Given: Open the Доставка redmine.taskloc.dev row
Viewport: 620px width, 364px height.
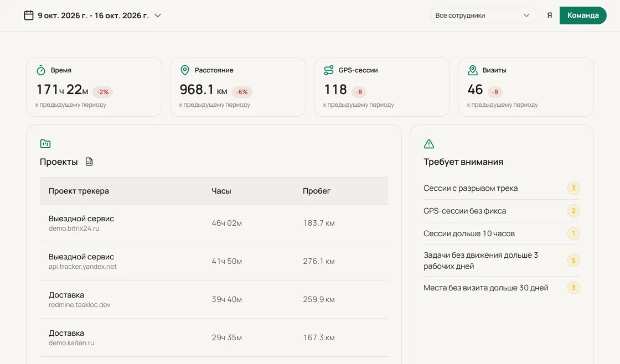Looking at the screenshot, I should 214,300.
